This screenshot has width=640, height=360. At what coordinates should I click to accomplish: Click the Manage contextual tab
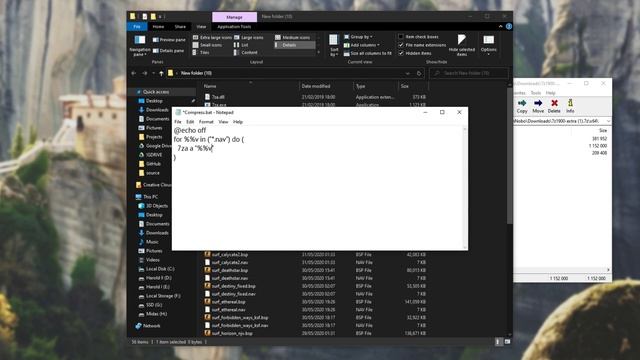[x=234, y=17]
